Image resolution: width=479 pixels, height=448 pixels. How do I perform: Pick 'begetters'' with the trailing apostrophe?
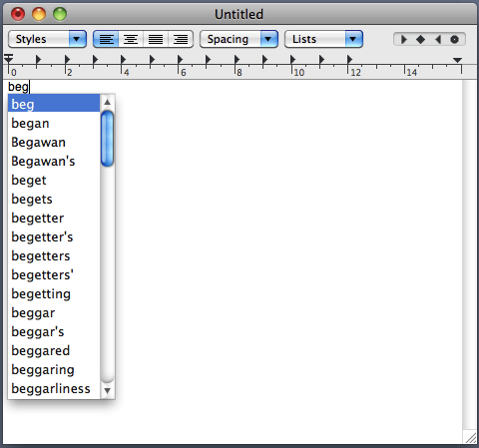[54, 274]
